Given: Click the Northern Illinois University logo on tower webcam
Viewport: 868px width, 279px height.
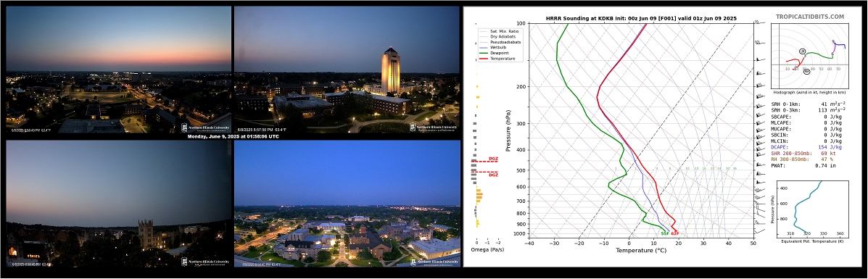Looking at the screenshot, I should pos(434,128).
